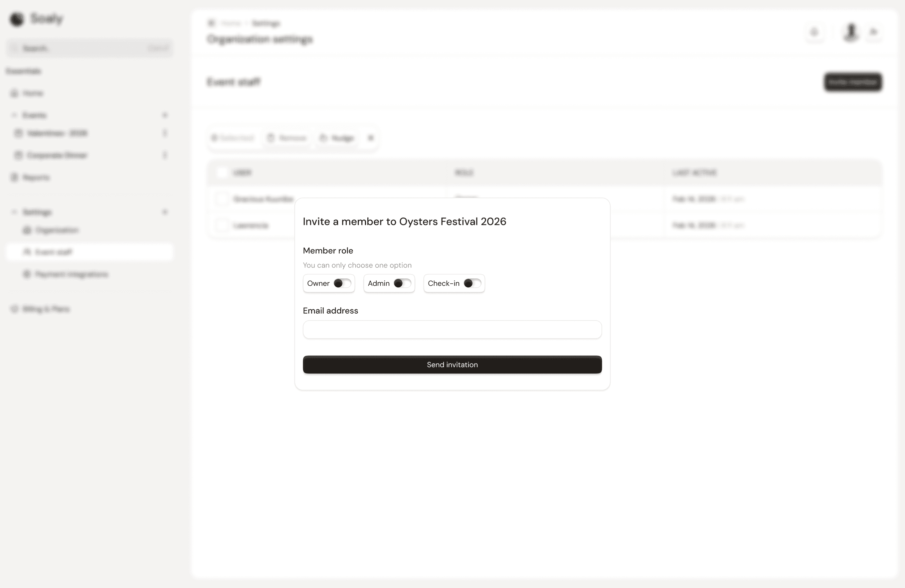Click the Email address input field
Viewport: 905px width, 588px height.
point(452,330)
